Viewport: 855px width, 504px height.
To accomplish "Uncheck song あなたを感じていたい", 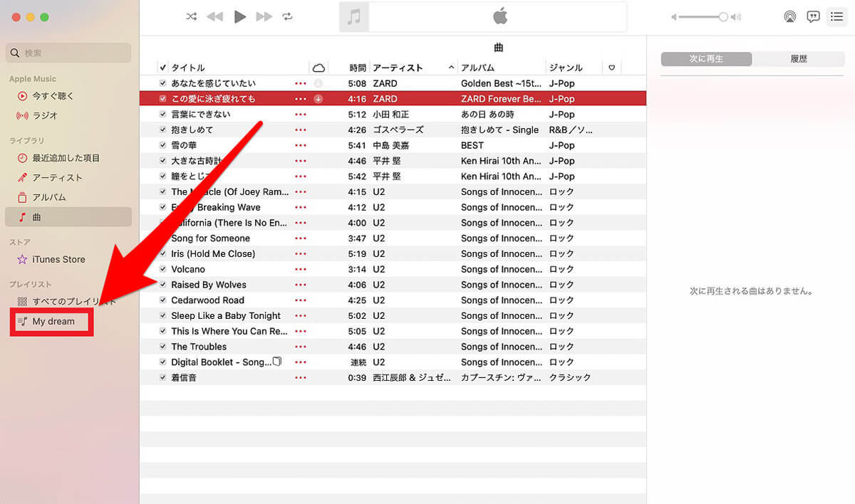I will (163, 83).
